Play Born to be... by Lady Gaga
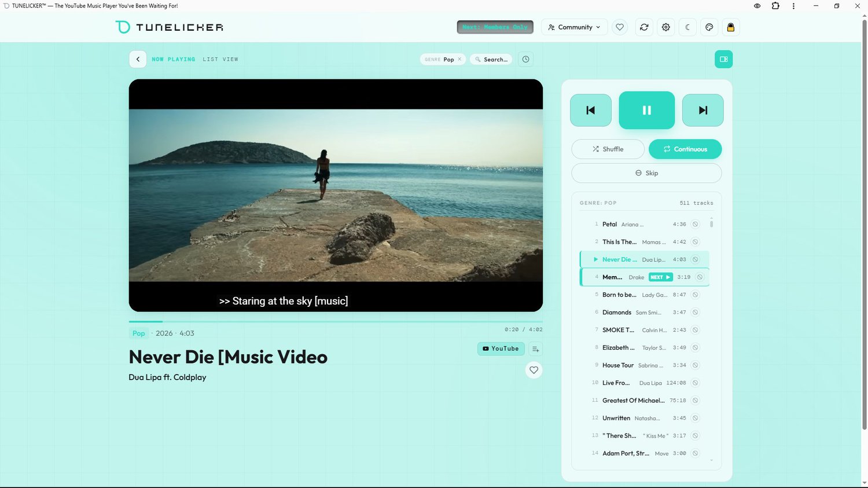The width and height of the screenshot is (868, 488). (x=643, y=295)
